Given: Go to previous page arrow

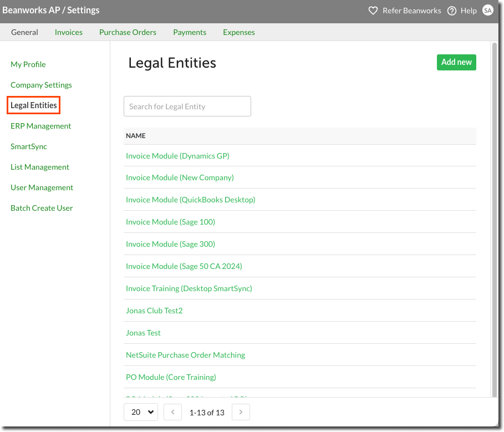Looking at the screenshot, I should 172,412.
